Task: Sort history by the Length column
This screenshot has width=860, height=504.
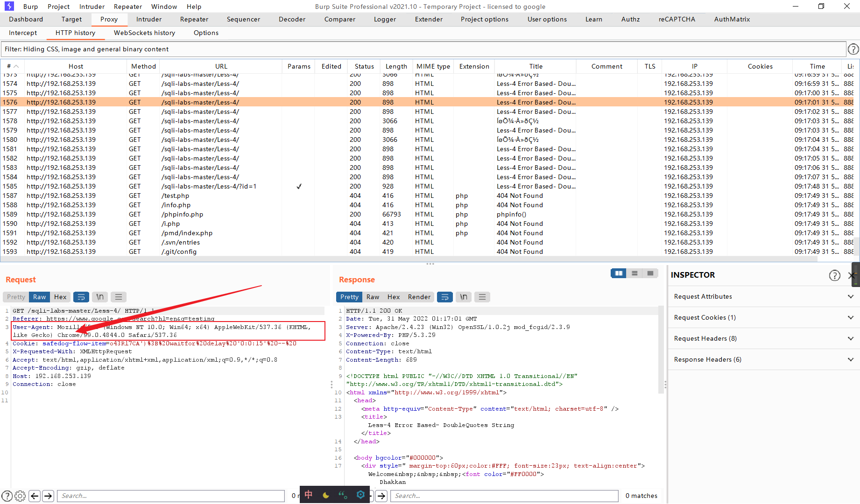Action: point(396,66)
